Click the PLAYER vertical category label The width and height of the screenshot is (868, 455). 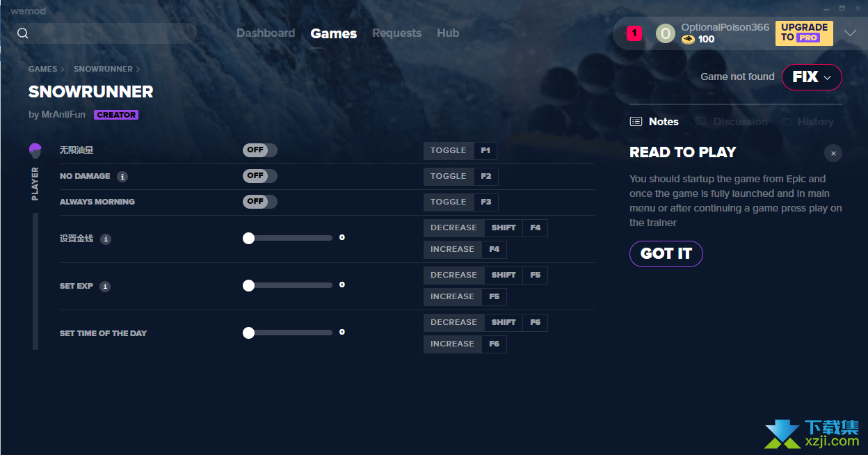pyautogui.click(x=35, y=184)
